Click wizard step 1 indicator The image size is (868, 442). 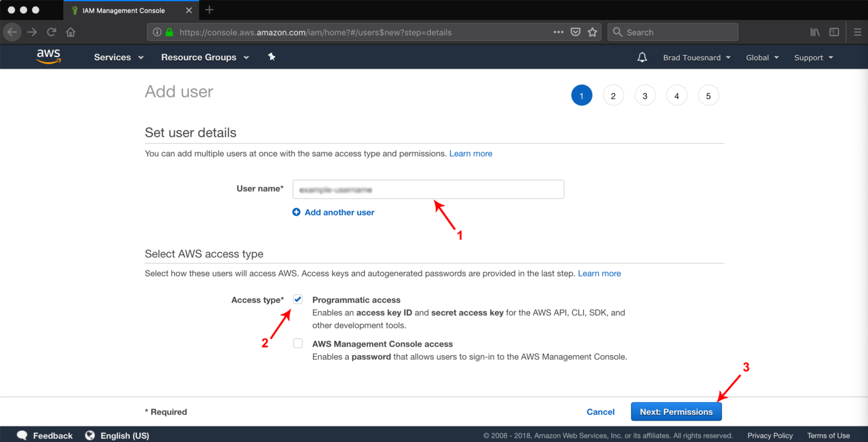click(582, 95)
